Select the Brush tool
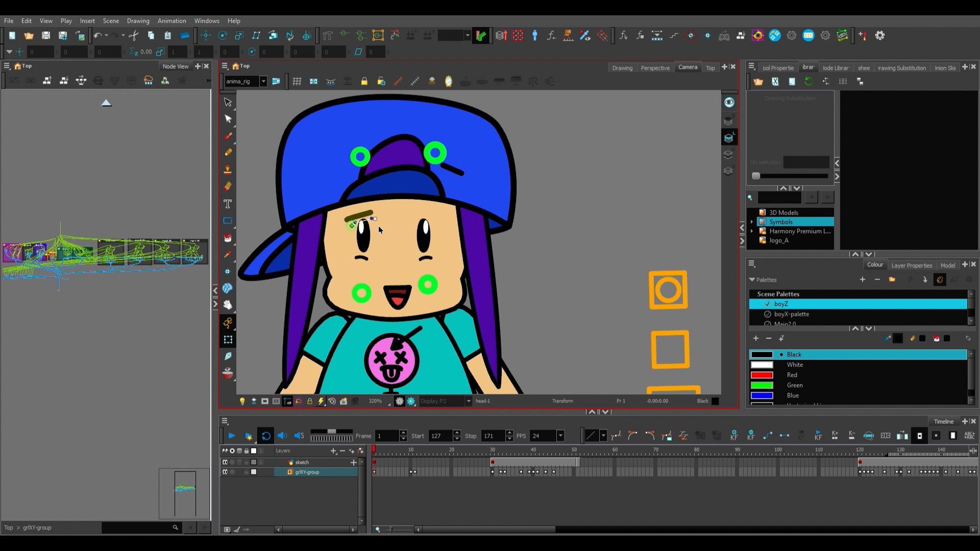 click(228, 136)
